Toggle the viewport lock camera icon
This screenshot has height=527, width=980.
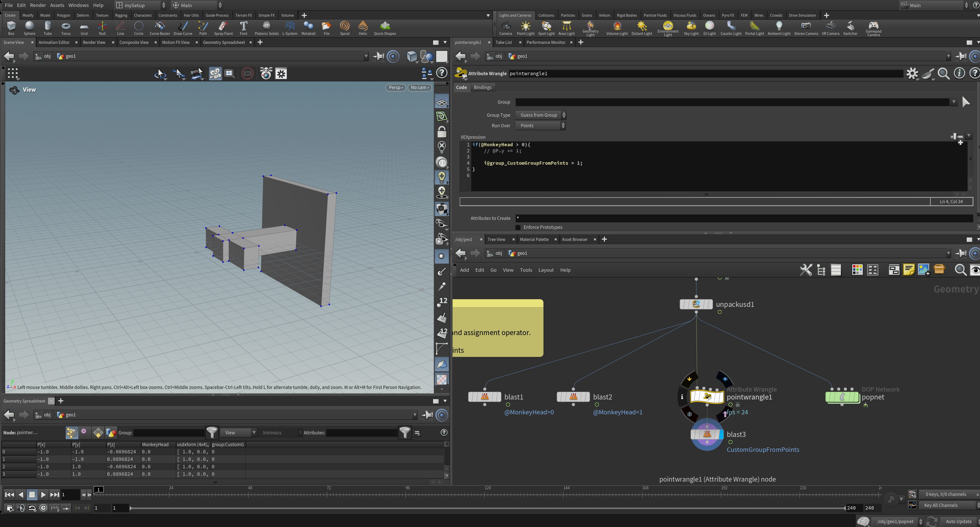(x=441, y=132)
